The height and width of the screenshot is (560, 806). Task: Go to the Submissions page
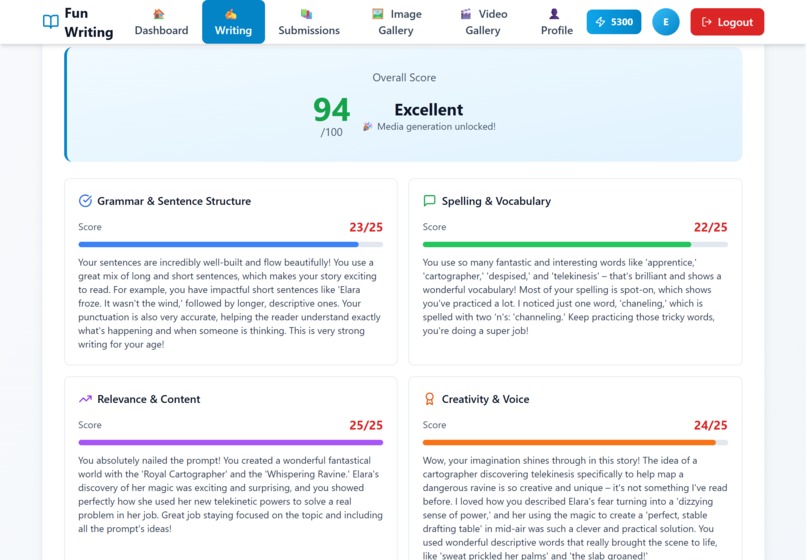(309, 22)
